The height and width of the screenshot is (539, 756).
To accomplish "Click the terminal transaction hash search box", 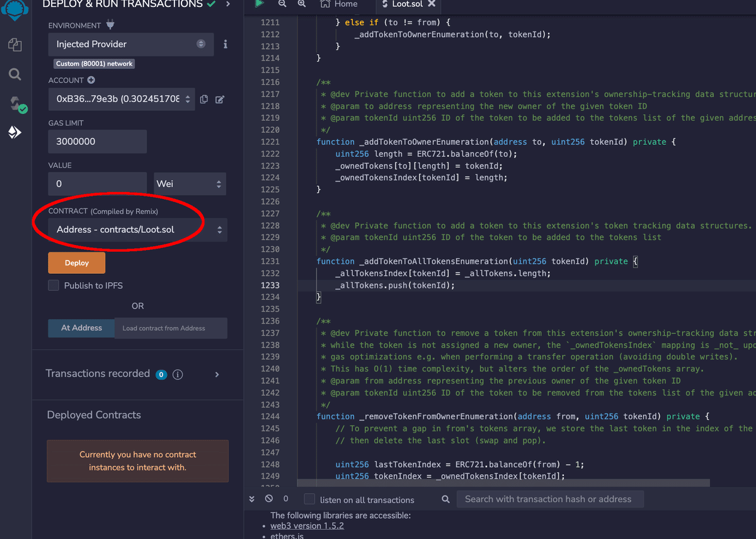I will tap(550, 499).
